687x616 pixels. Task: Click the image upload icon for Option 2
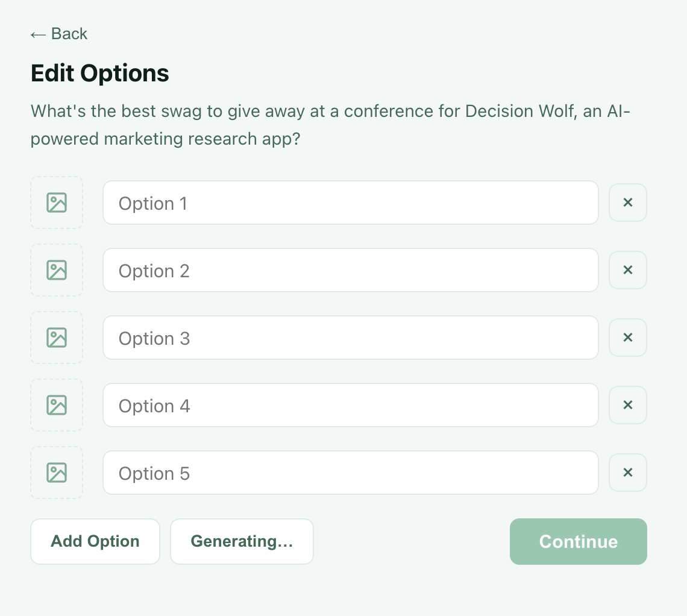pyautogui.click(x=56, y=270)
